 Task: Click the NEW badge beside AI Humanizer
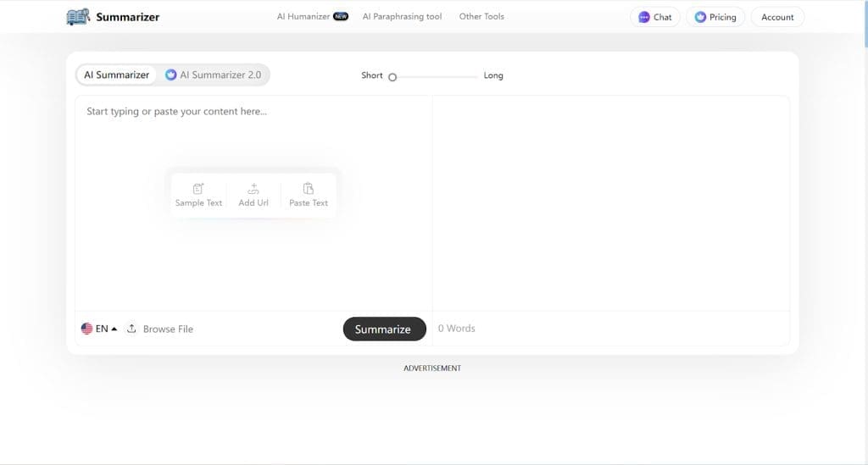click(341, 17)
